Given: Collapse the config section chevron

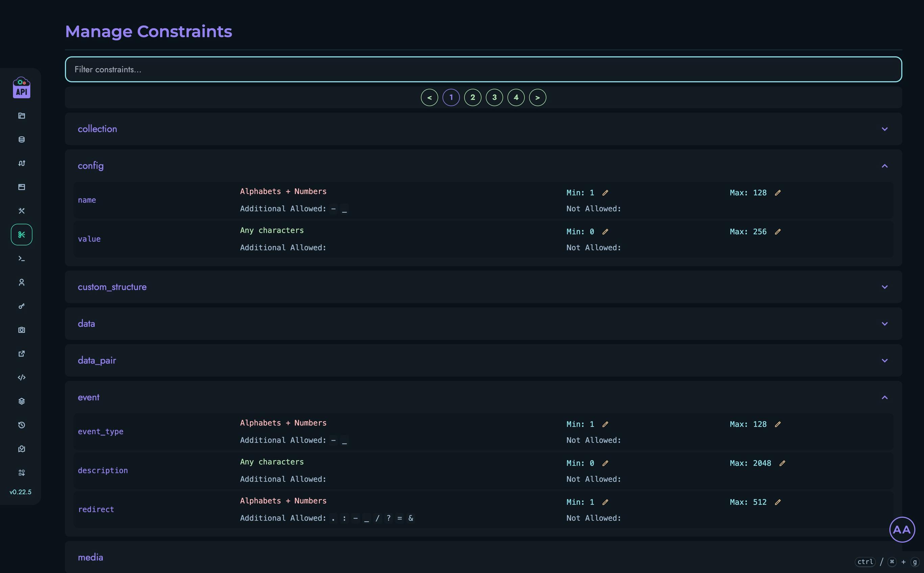Looking at the screenshot, I should [884, 166].
